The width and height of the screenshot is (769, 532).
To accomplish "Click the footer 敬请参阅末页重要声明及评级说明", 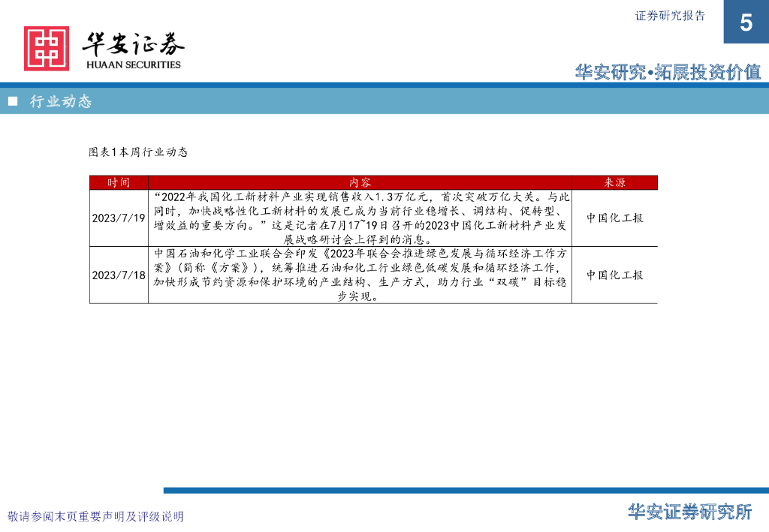I will tap(95, 516).
